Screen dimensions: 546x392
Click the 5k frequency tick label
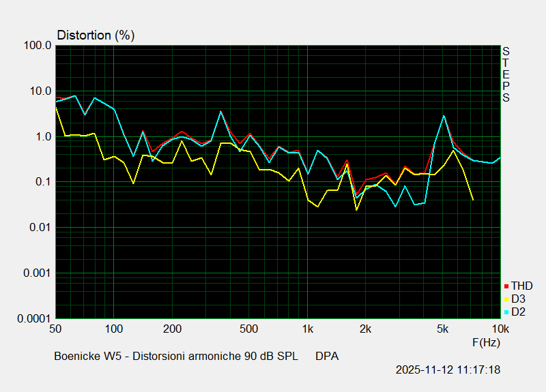(x=443, y=329)
